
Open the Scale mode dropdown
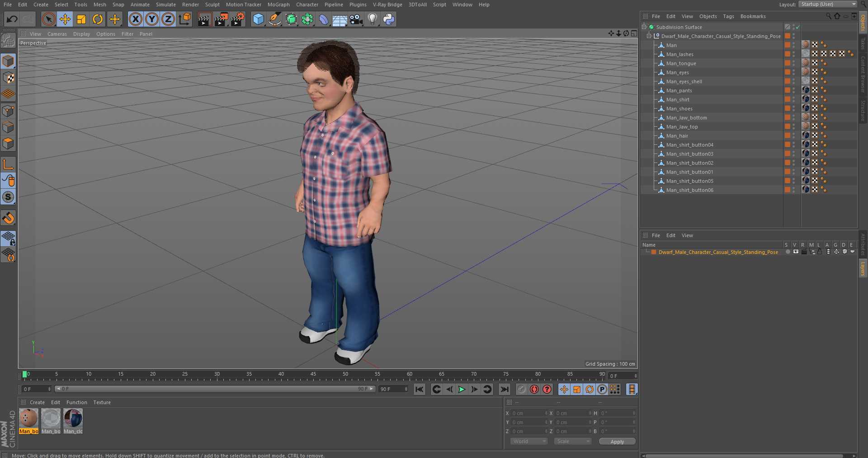click(573, 441)
